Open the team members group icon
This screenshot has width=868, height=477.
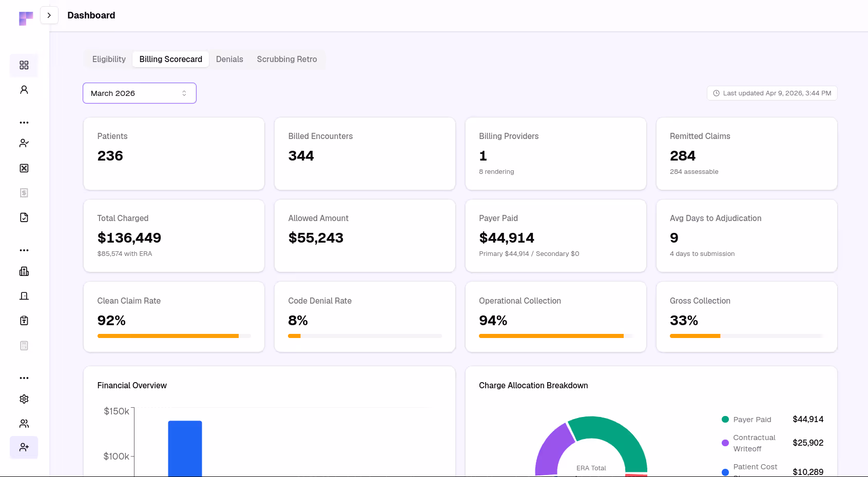tap(24, 423)
